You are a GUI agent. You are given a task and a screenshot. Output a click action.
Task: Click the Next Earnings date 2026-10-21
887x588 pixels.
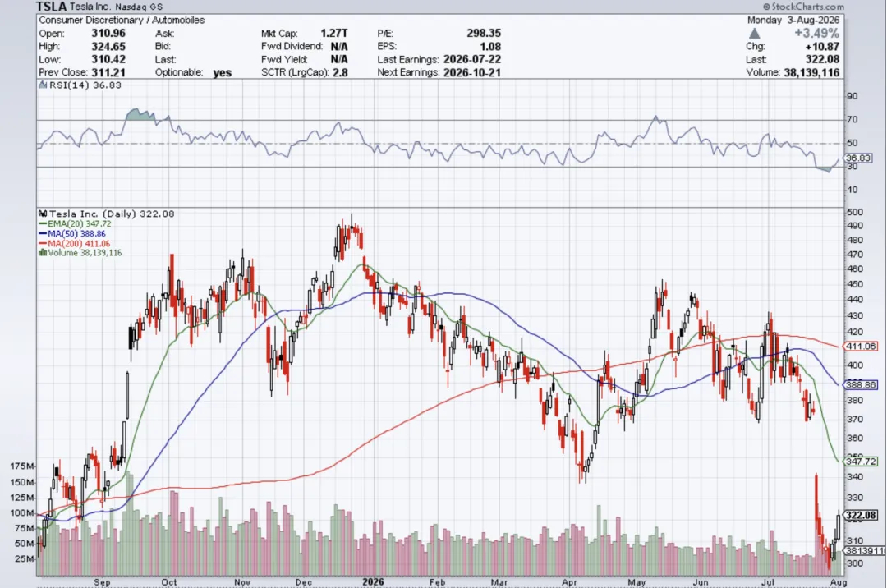[x=472, y=72]
